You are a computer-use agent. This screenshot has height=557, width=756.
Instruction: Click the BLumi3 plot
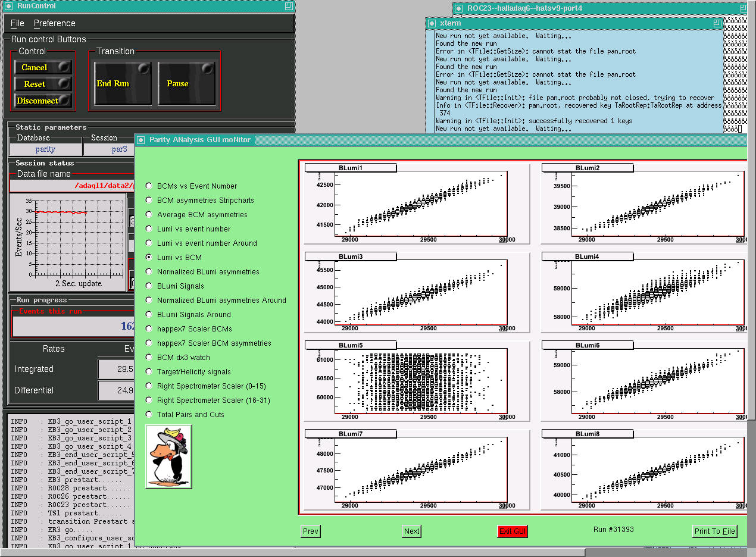417,292
